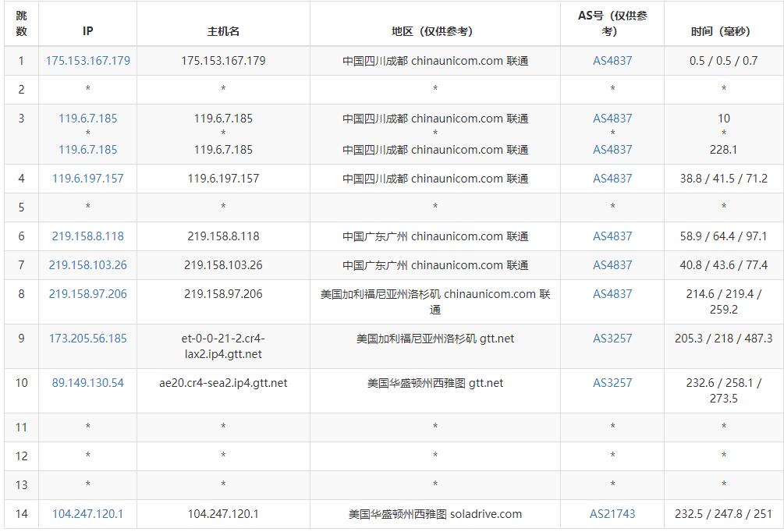Open IP link 119.6.197.157 in hop 4
The height and width of the screenshot is (532, 784).
click(x=88, y=179)
